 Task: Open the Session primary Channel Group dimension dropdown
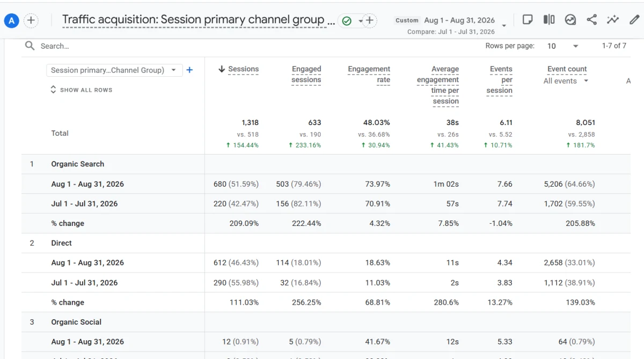(x=114, y=70)
